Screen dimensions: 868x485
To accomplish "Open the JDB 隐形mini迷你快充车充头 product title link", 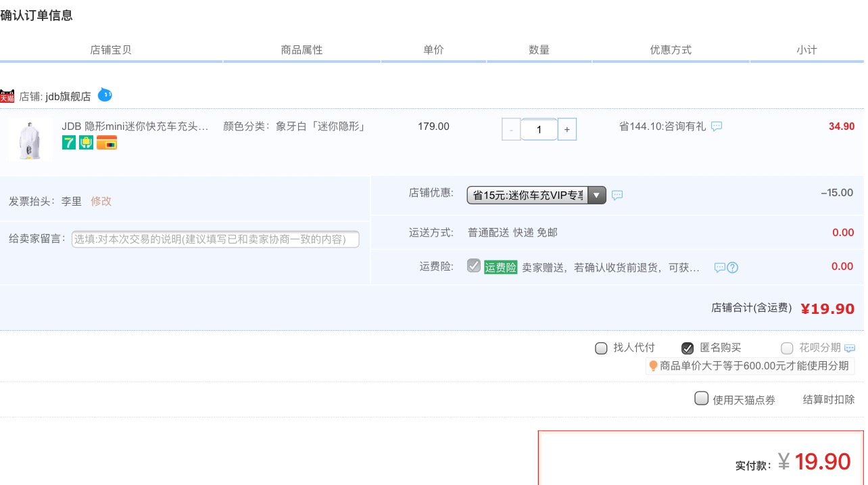I will (135, 126).
